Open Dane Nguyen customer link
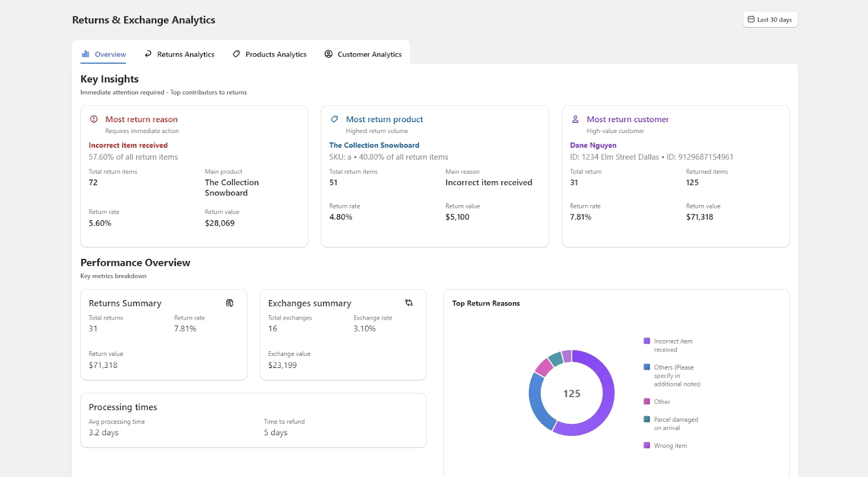 pos(593,145)
